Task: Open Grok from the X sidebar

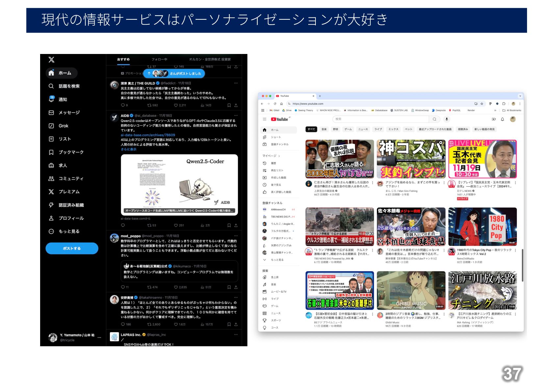Action: 59,126
